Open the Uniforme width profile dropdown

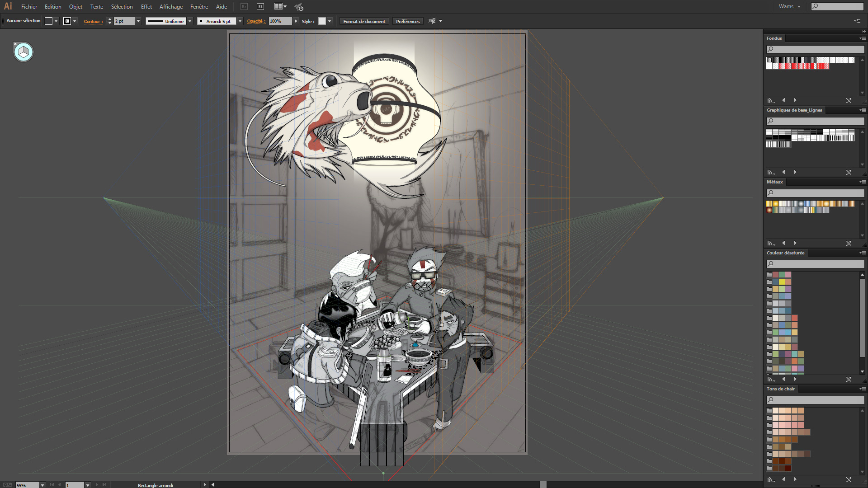pos(190,21)
